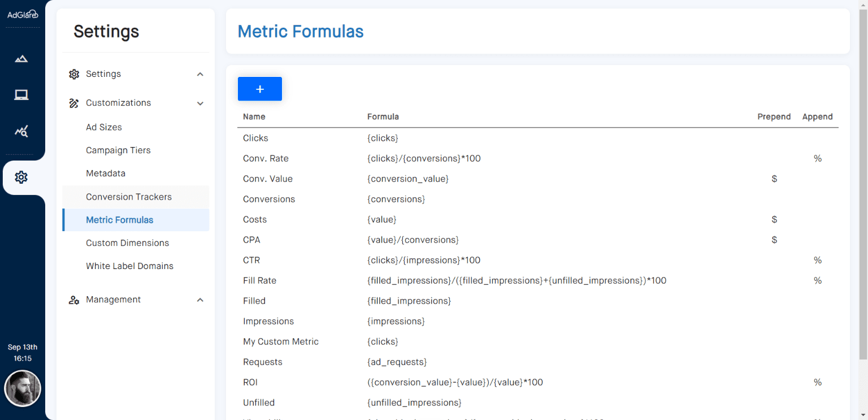Open the Metadata settings page

tap(106, 173)
